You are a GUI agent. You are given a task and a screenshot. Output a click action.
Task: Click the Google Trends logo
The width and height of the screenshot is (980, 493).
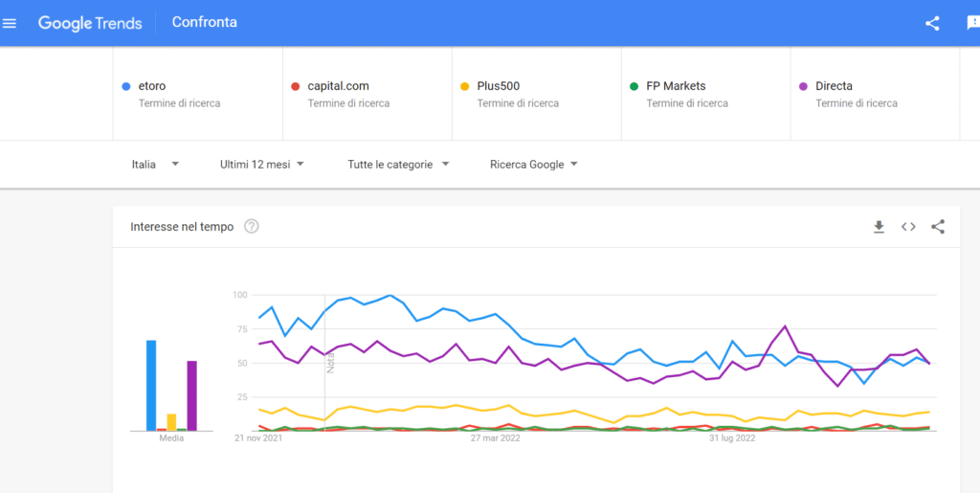coord(90,23)
